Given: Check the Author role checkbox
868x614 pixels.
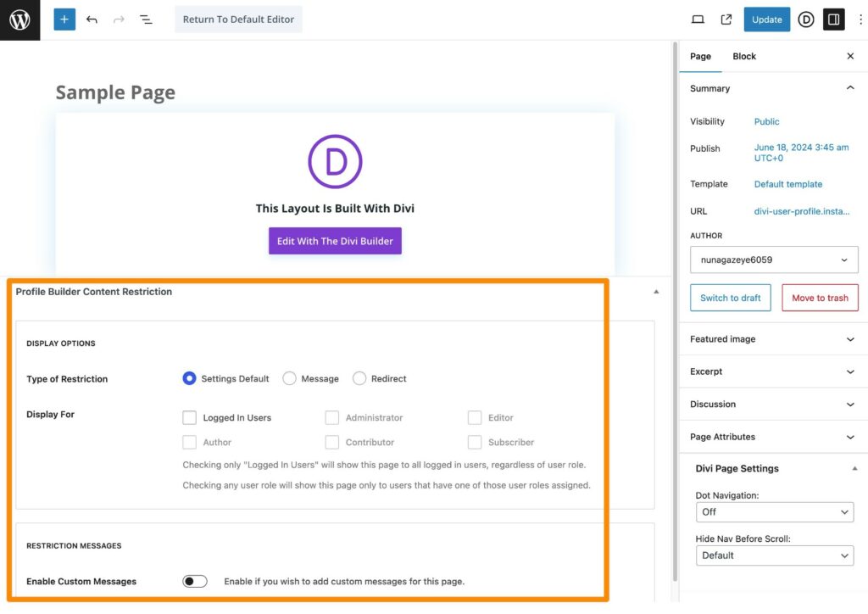Looking at the screenshot, I should [189, 442].
